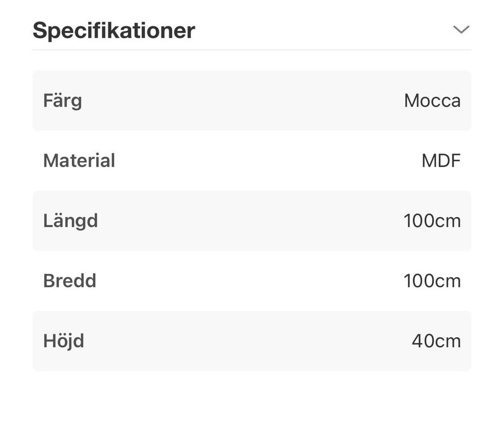Collapse the Specifikationer section chevron
The image size is (504, 427).
[461, 30]
